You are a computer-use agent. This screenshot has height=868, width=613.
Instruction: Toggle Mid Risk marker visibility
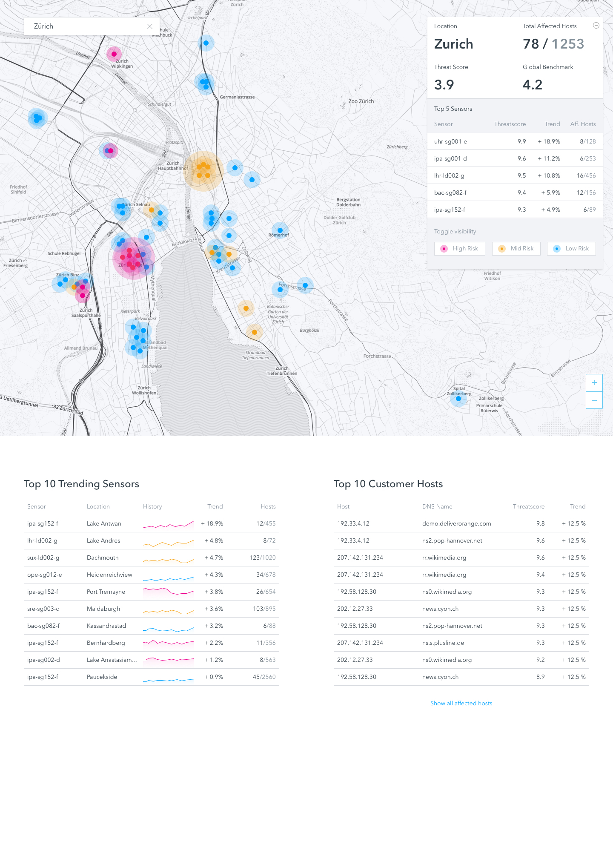click(516, 249)
